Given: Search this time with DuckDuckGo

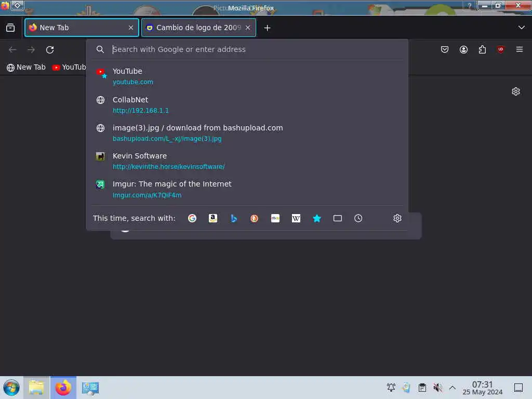Looking at the screenshot, I should (x=255, y=218).
